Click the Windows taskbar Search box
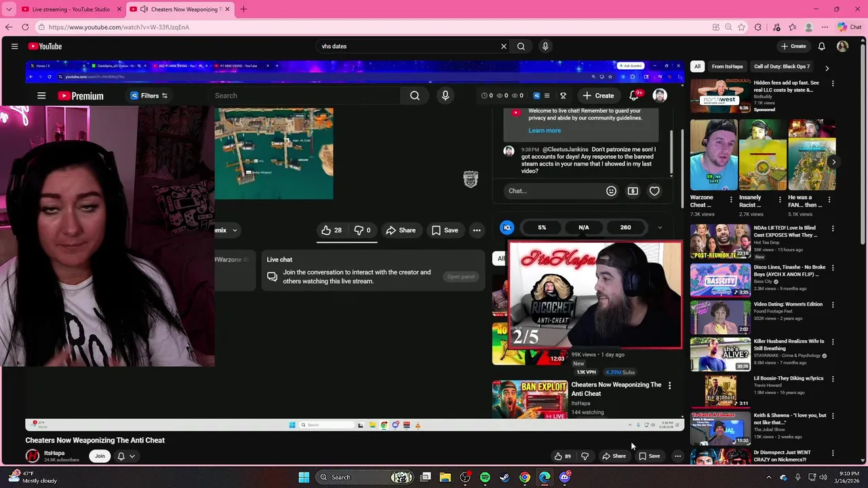 point(366,477)
